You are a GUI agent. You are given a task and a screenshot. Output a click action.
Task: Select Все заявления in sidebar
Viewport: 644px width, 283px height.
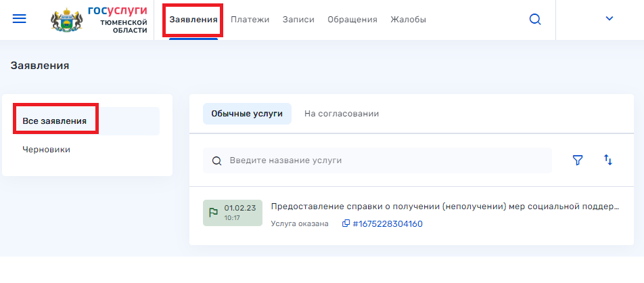[55, 121]
